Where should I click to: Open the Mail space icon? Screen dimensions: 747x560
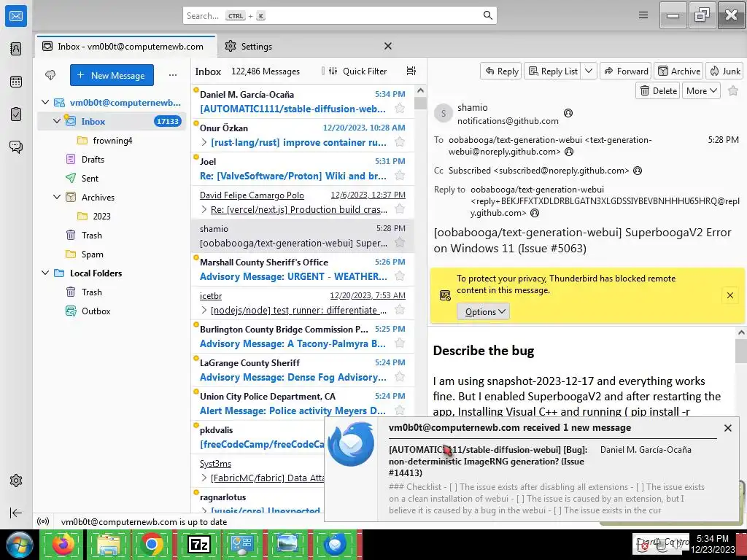coord(16,16)
